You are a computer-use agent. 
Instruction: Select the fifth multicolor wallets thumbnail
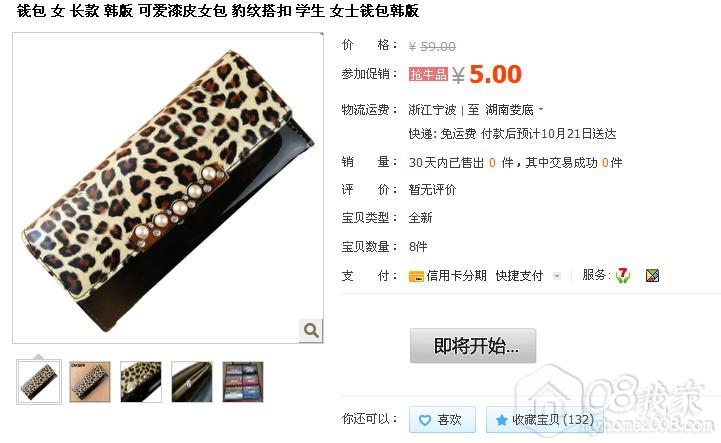click(x=243, y=382)
